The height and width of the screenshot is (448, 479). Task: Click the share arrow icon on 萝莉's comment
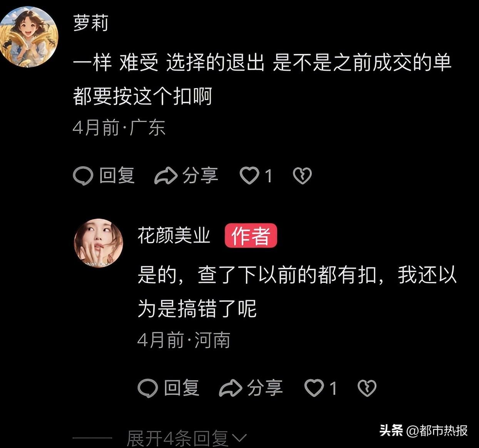166,176
